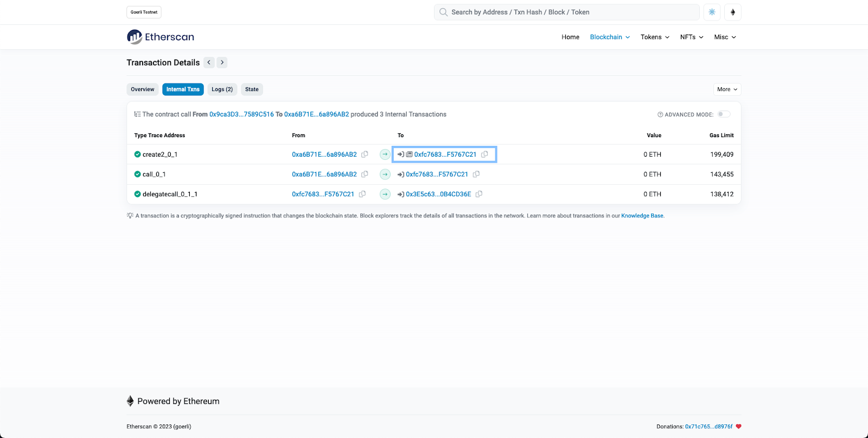
Task: Click the create2_0_1 trace label
Action: (x=160, y=154)
